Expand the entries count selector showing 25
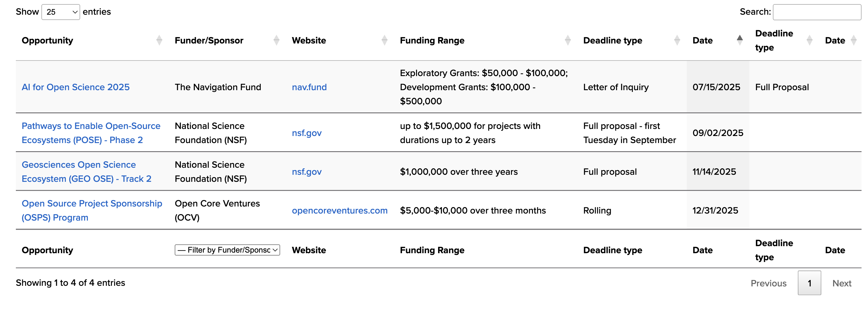 [x=61, y=12]
